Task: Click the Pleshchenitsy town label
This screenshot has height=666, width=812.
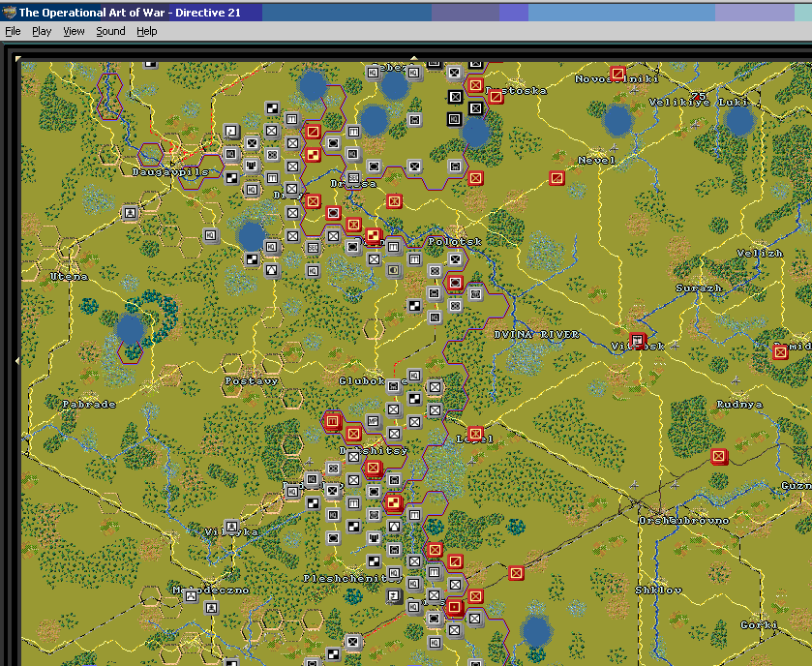Action: 353,579
